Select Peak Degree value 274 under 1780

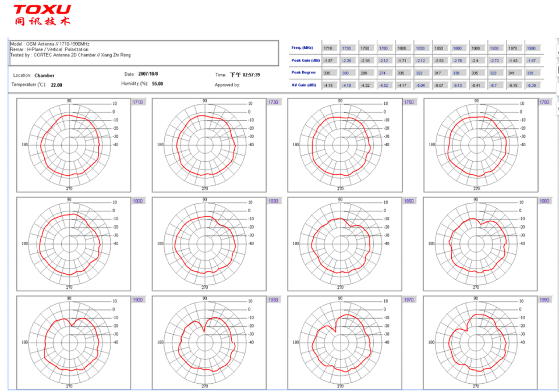[x=386, y=73]
